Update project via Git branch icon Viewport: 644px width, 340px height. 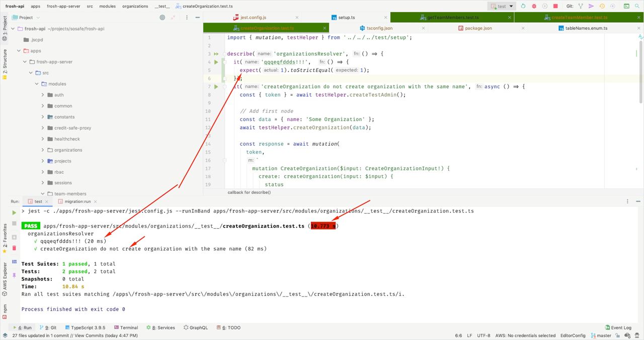581,6
